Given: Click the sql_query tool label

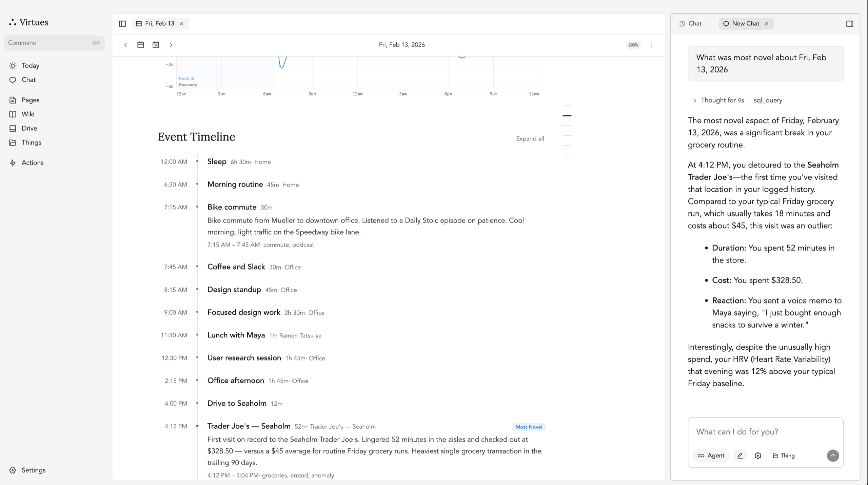Looking at the screenshot, I should (768, 100).
